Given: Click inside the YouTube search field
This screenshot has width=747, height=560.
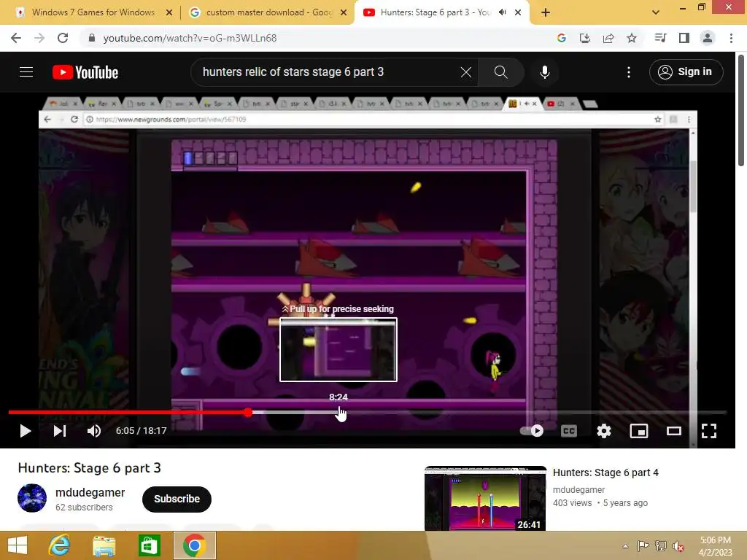Looking at the screenshot, I should (329, 72).
